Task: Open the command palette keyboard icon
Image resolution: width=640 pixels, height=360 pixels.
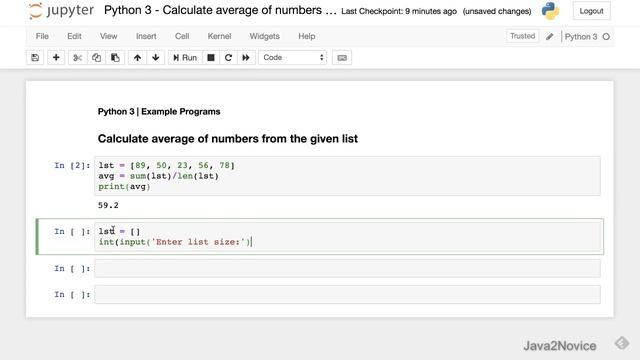Action: [342, 58]
